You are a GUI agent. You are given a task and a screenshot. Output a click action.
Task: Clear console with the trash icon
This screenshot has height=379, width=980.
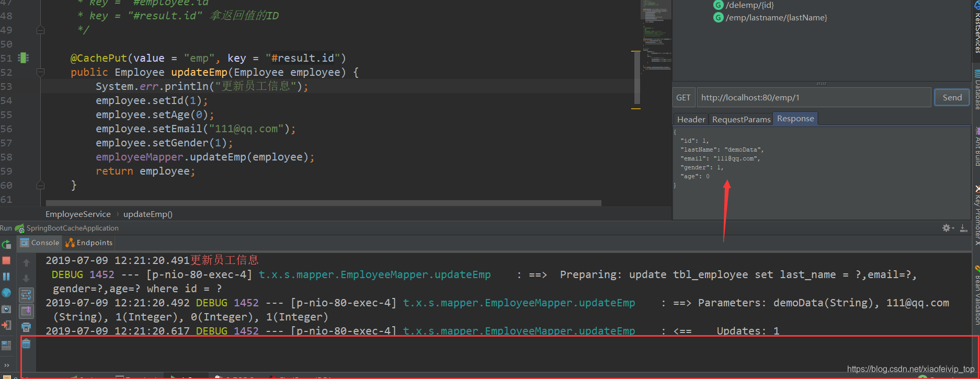(x=26, y=343)
